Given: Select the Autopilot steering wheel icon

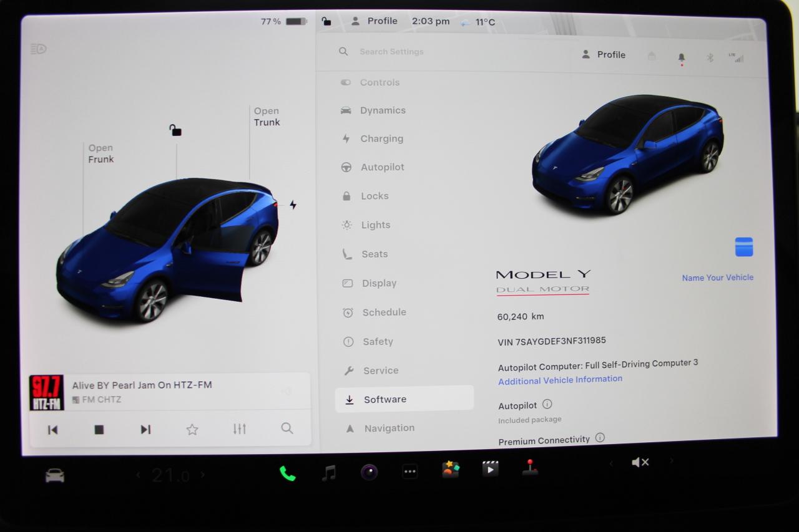Looking at the screenshot, I should coord(348,167).
